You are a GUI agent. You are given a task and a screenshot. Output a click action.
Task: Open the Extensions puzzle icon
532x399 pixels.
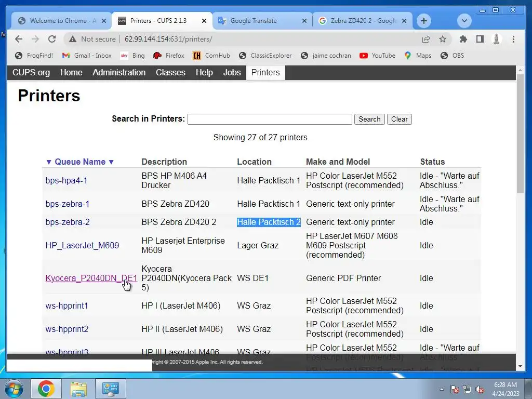point(463,39)
